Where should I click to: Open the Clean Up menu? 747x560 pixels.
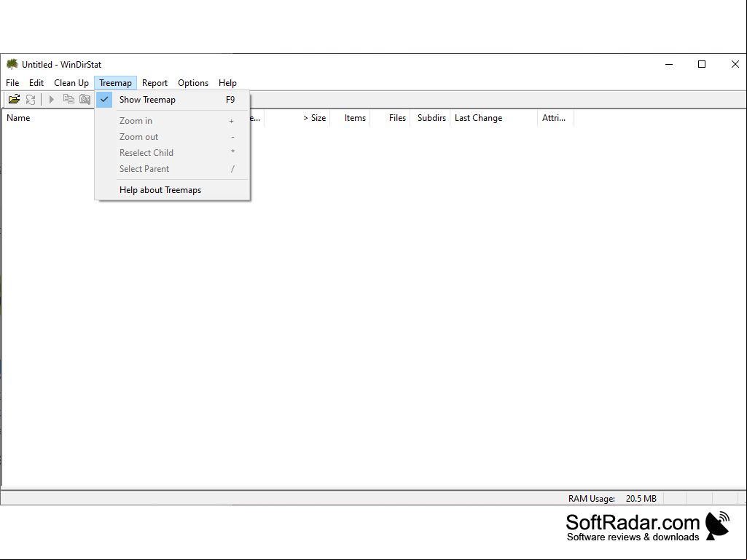(x=71, y=83)
